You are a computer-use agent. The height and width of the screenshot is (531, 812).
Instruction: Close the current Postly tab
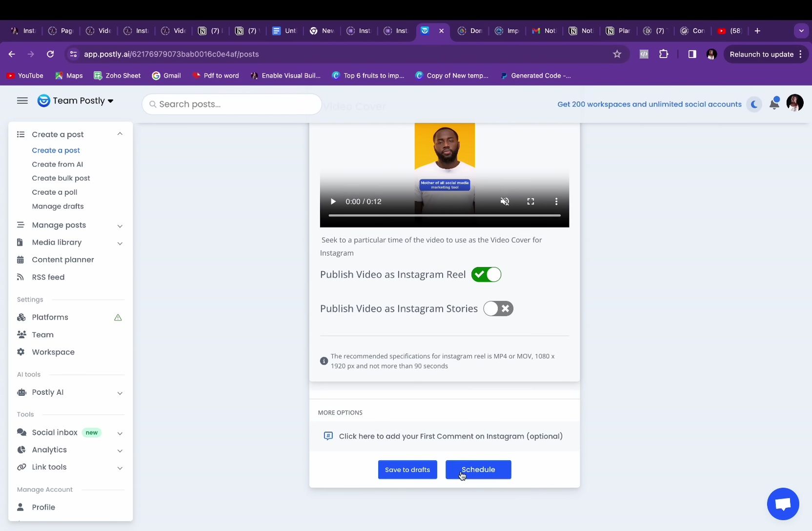click(441, 31)
